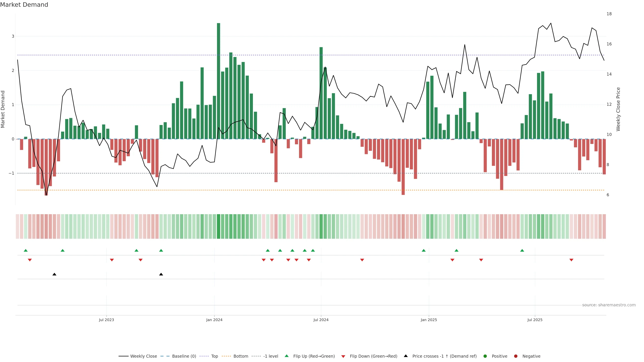Click the red Negative legend dot
Image resolution: width=644 pixels, height=362 pixels.
(516, 356)
